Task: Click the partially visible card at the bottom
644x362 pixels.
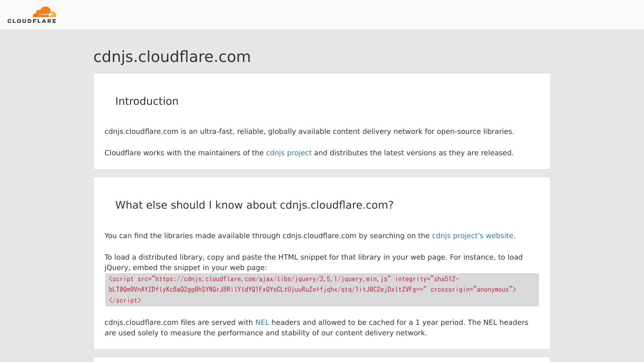Action: pyautogui.click(x=322, y=360)
